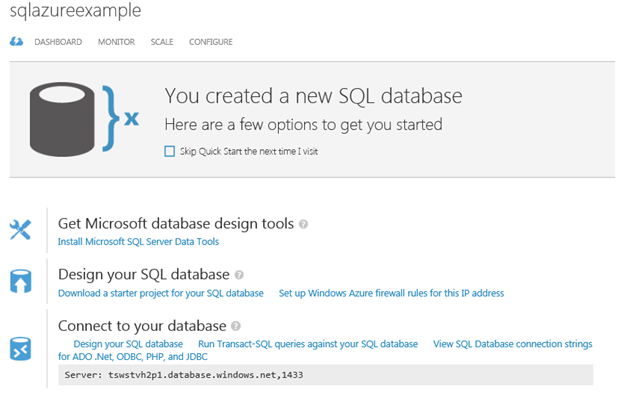Image resolution: width=624 pixels, height=407 pixels.
Task: Click the database connect icon
Action: (x=20, y=349)
